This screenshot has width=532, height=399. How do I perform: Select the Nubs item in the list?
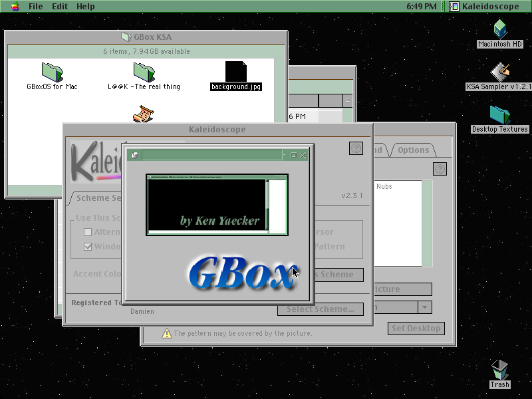[x=384, y=186]
